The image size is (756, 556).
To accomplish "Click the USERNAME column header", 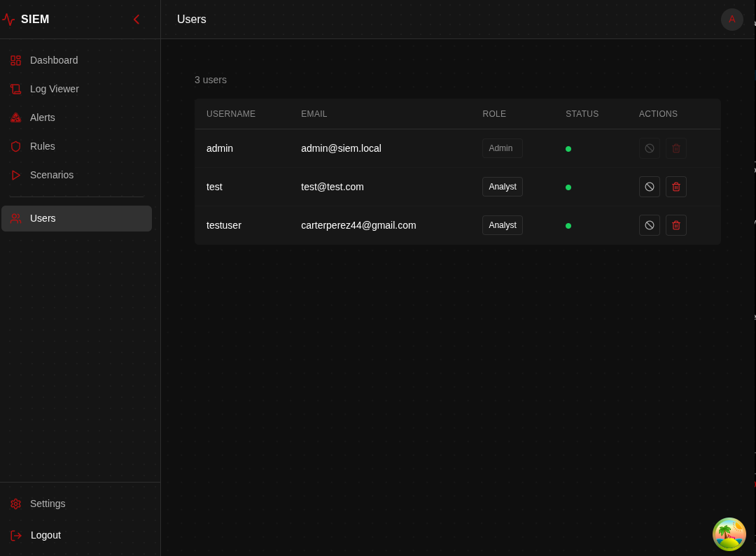I will [x=231, y=114].
